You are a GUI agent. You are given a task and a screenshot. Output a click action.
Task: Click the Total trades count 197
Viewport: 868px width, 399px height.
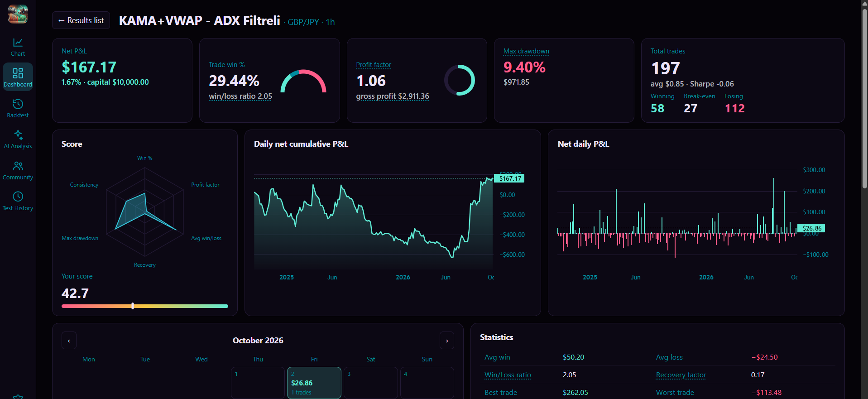(666, 68)
